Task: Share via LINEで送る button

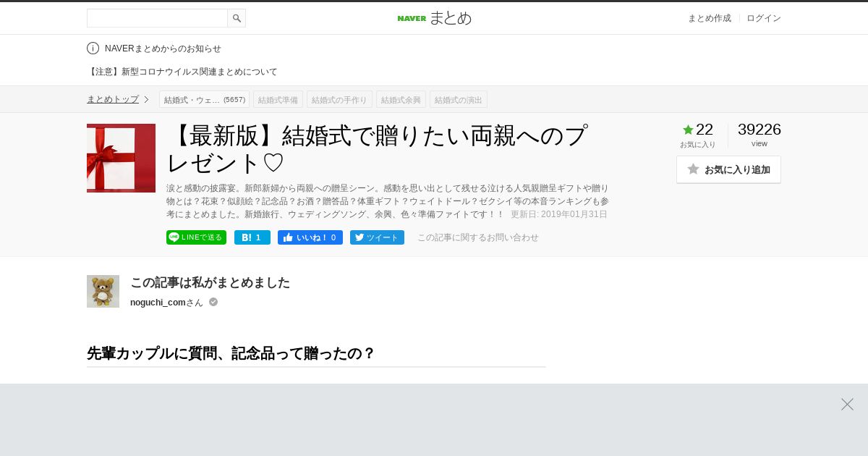Action: click(x=196, y=237)
